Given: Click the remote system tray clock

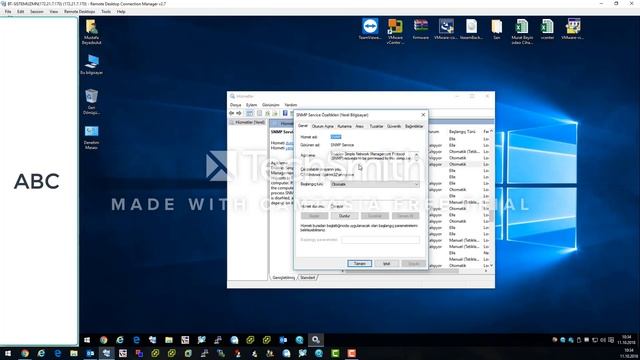Looking at the screenshot, I should click(x=627, y=340).
